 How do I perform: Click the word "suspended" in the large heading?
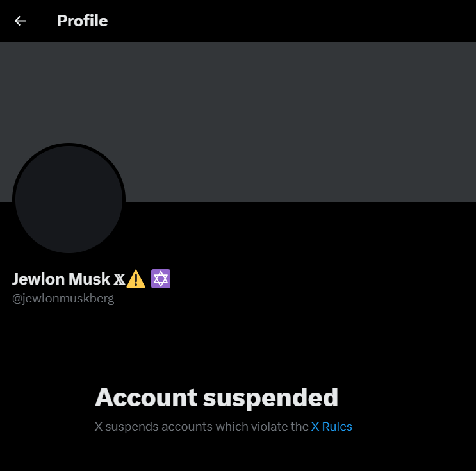(x=270, y=398)
